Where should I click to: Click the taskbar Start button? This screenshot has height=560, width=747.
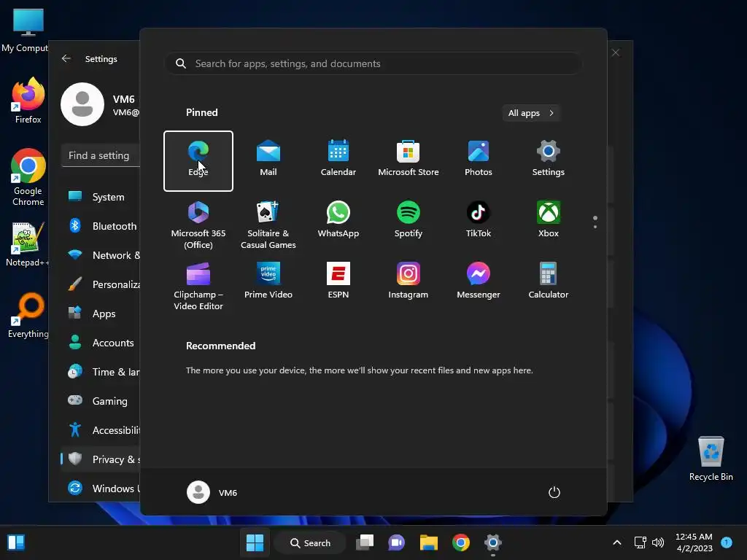click(255, 542)
